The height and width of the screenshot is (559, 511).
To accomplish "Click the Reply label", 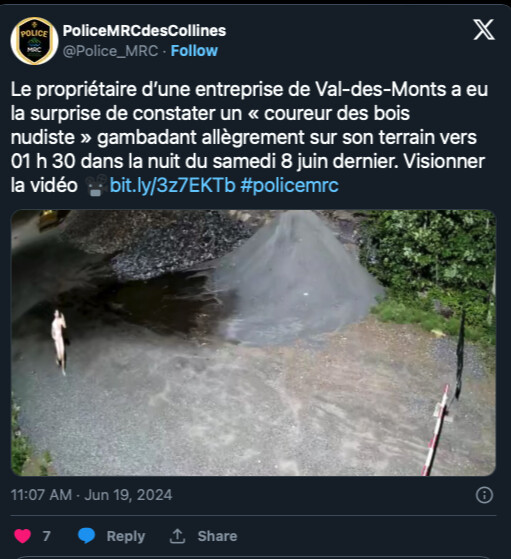I will (x=126, y=536).
